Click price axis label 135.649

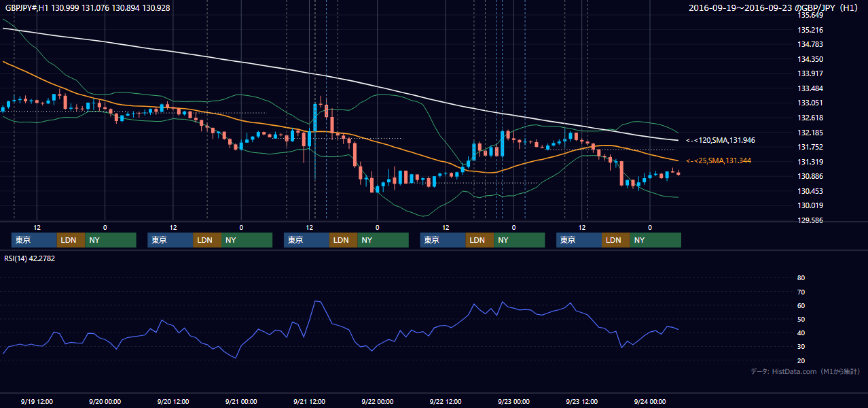coord(810,15)
